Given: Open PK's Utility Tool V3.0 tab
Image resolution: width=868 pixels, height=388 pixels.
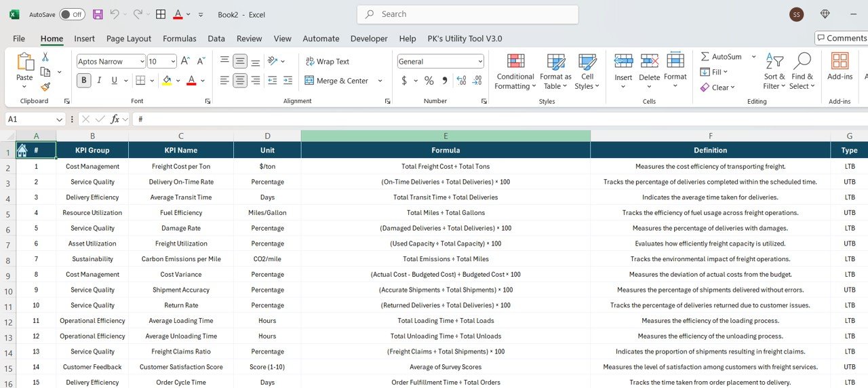Looking at the screenshot, I should [x=465, y=39].
